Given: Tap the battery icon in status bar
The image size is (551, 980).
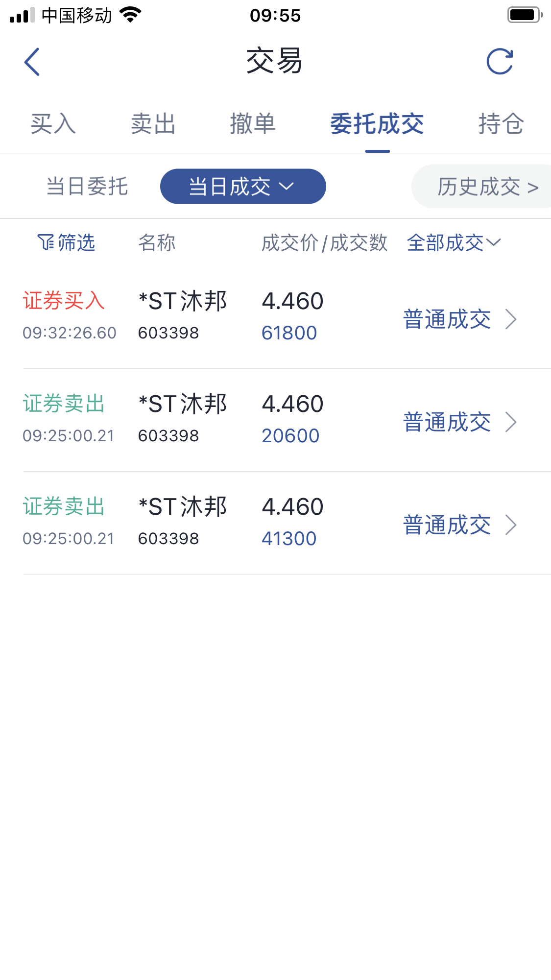Looking at the screenshot, I should [x=525, y=15].
